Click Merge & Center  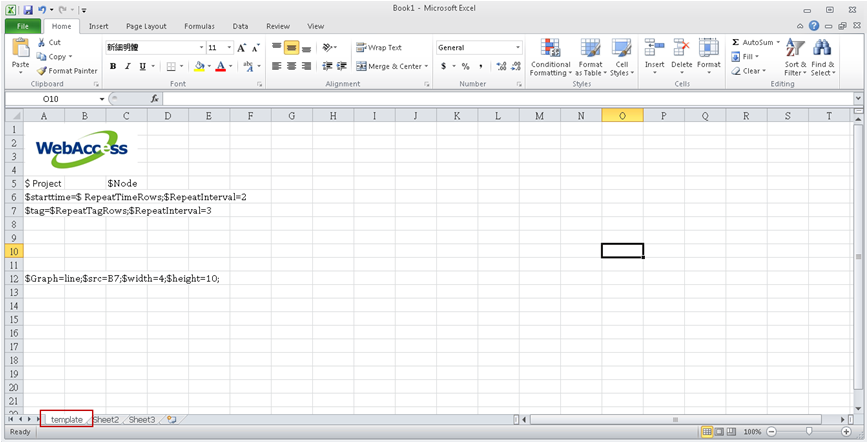[388, 66]
